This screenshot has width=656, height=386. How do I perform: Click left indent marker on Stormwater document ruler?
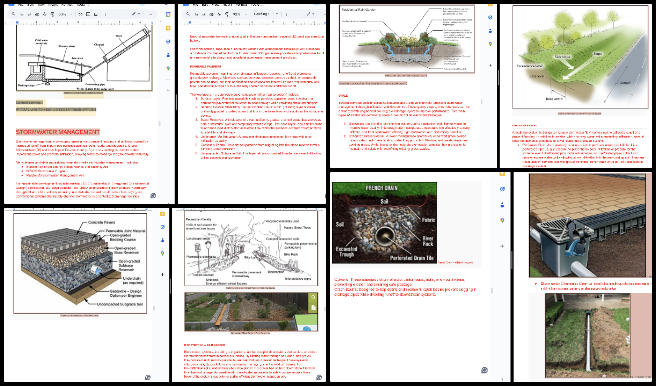(x=17, y=22)
